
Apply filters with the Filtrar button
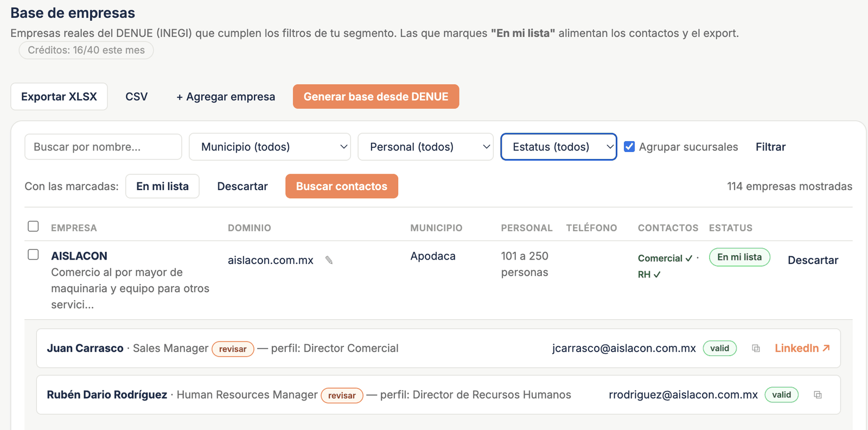[x=770, y=147]
